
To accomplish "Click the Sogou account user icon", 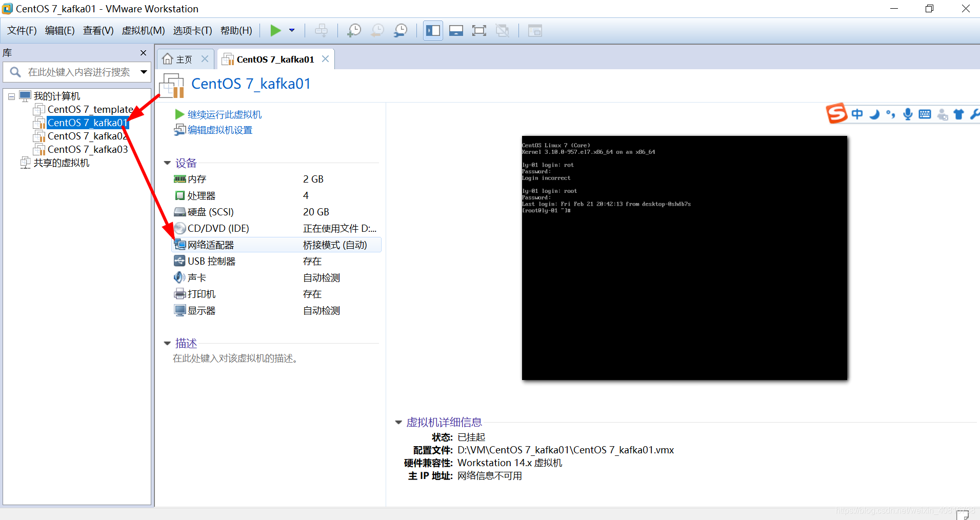I will [942, 114].
